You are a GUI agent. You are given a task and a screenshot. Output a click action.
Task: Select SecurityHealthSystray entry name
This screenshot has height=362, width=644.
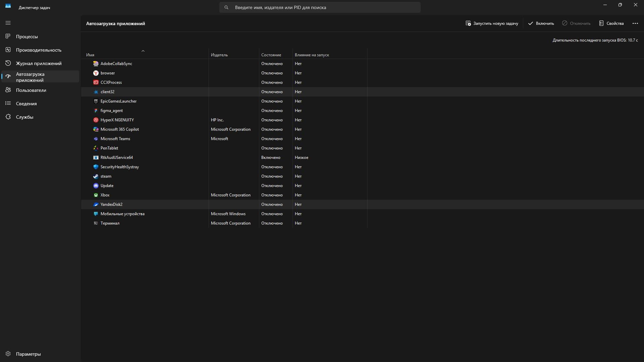click(x=120, y=167)
